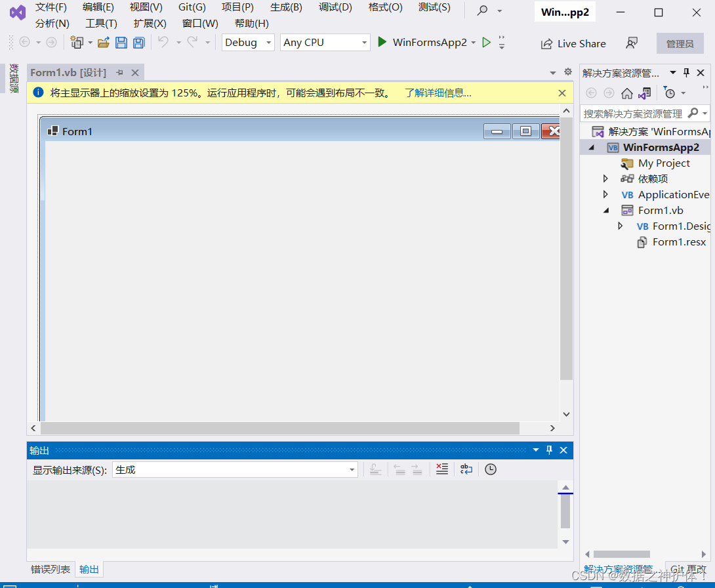The width and height of the screenshot is (715, 588).
Task: Expand the Form1.Designer node
Action: 620,226
